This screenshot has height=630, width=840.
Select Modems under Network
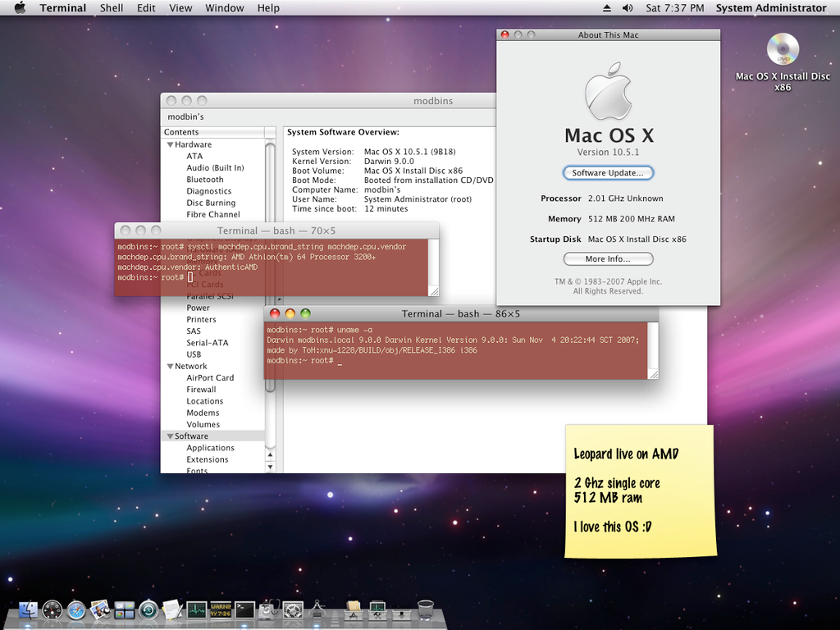click(x=203, y=413)
